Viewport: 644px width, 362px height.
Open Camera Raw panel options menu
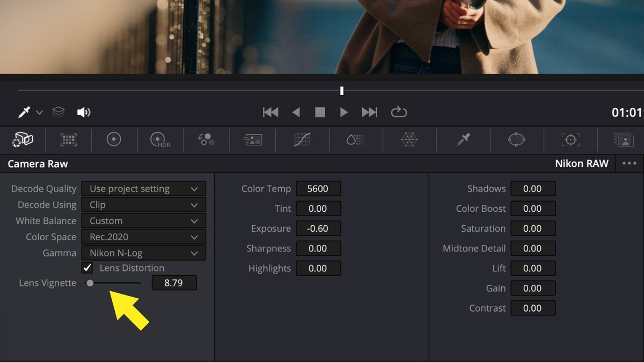pyautogui.click(x=629, y=164)
